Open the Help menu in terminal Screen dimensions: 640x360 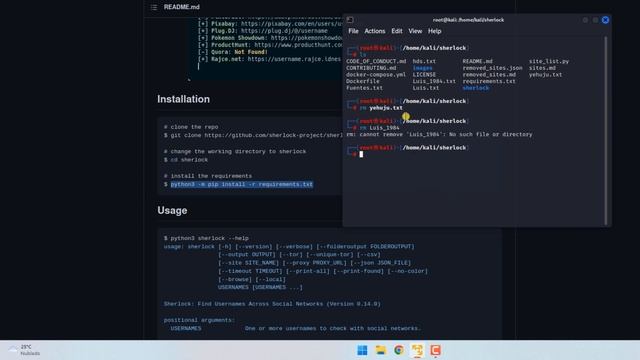pyautogui.click(x=434, y=31)
